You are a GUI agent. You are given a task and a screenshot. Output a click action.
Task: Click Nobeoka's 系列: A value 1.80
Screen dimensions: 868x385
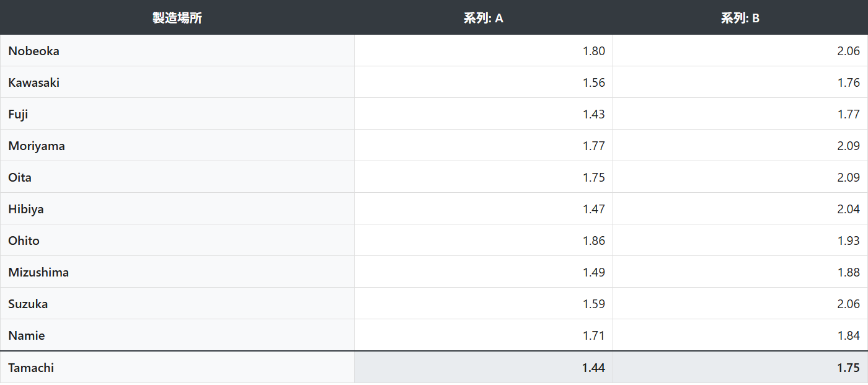[x=593, y=51]
